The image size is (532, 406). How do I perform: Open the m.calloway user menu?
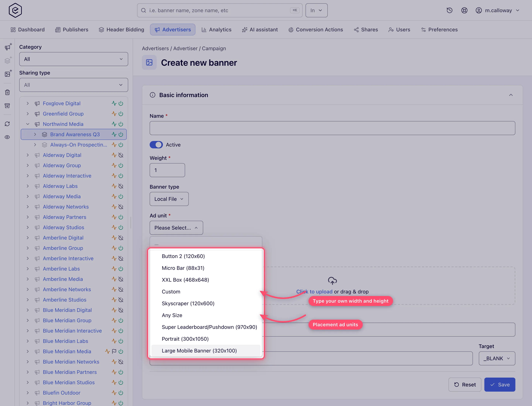497,10
